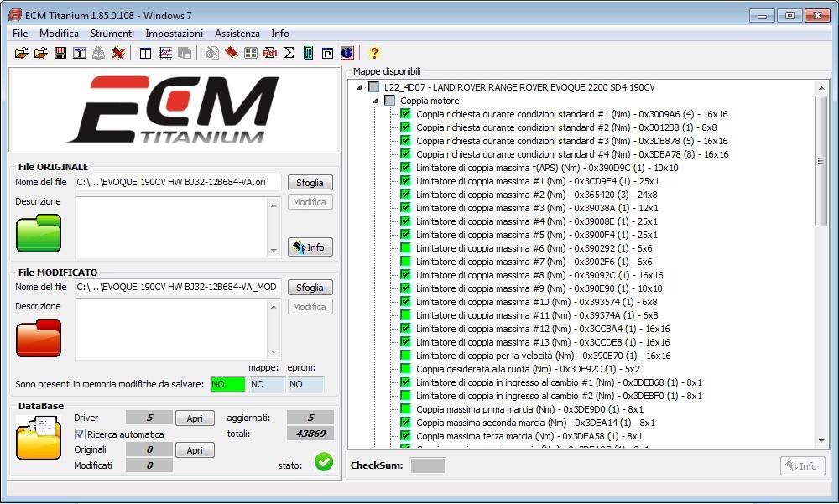The image size is (839, 504).
Task: Collapse the L22_4D07 Land Rover tree node
Action: (x=359, y=87)
